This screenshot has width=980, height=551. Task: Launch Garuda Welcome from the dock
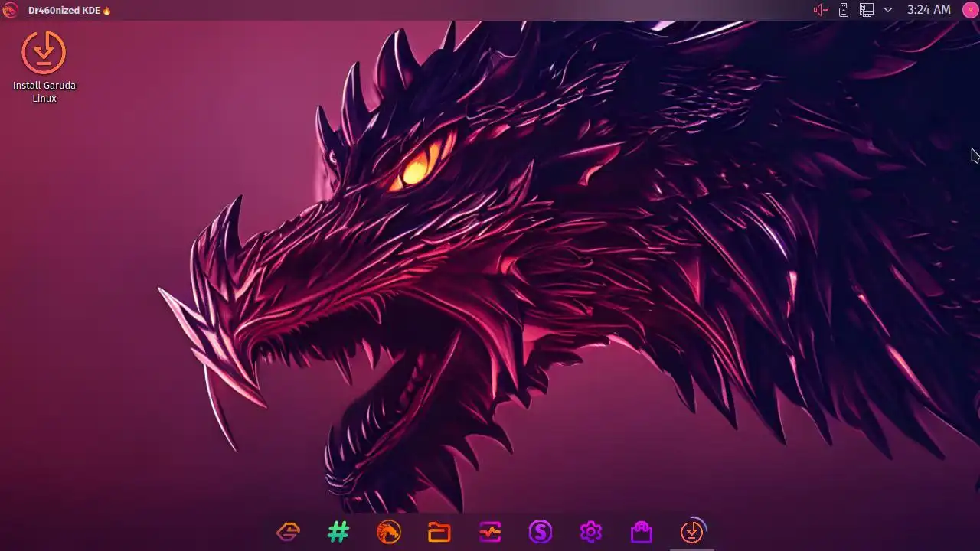coord(288,531)
